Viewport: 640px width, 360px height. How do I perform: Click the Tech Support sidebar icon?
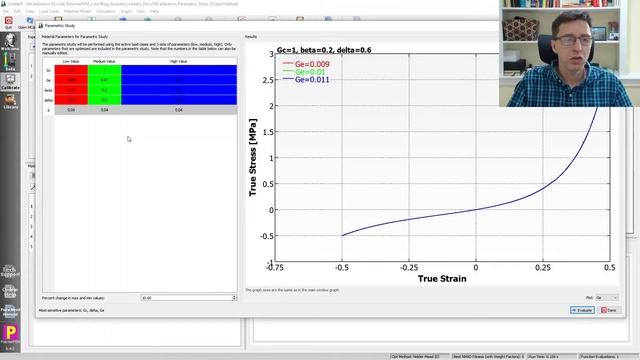tap(10, 271)
